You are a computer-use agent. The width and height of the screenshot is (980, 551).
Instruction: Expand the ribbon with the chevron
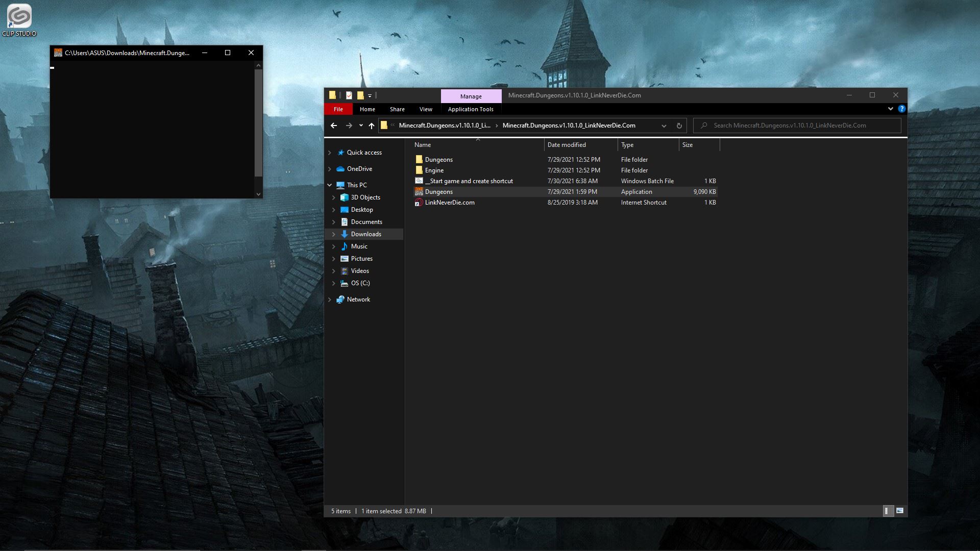point(890,109)
